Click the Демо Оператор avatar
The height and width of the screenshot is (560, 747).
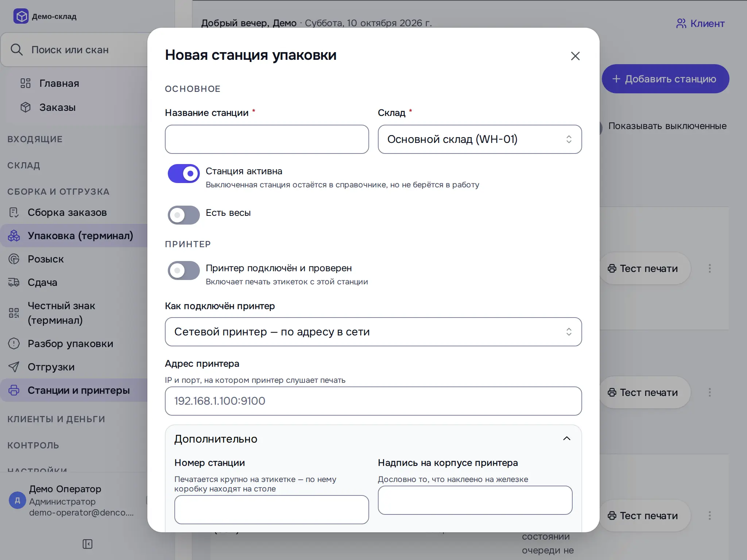17,500
